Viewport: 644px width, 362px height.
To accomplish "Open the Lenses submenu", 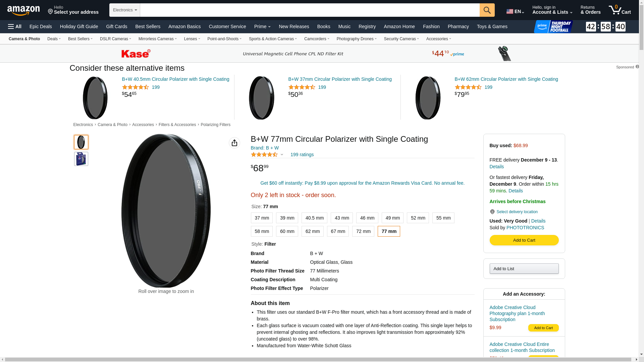I will tap(192, 39).
